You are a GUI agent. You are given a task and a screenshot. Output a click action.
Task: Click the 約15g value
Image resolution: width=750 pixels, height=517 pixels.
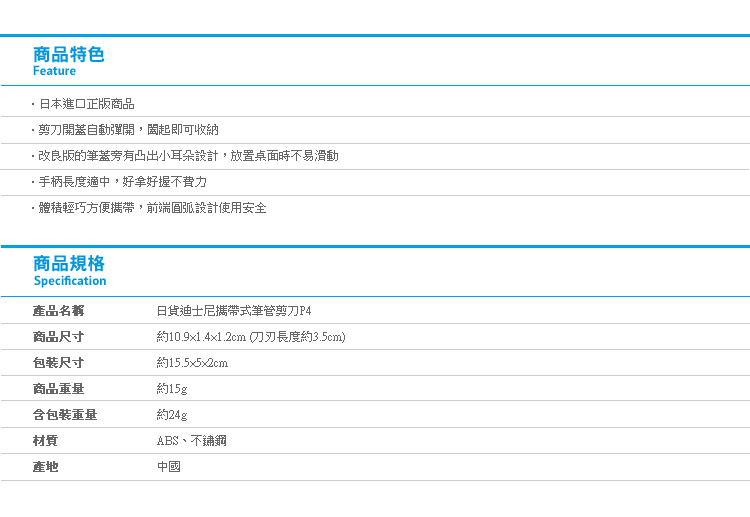point(172,389)
